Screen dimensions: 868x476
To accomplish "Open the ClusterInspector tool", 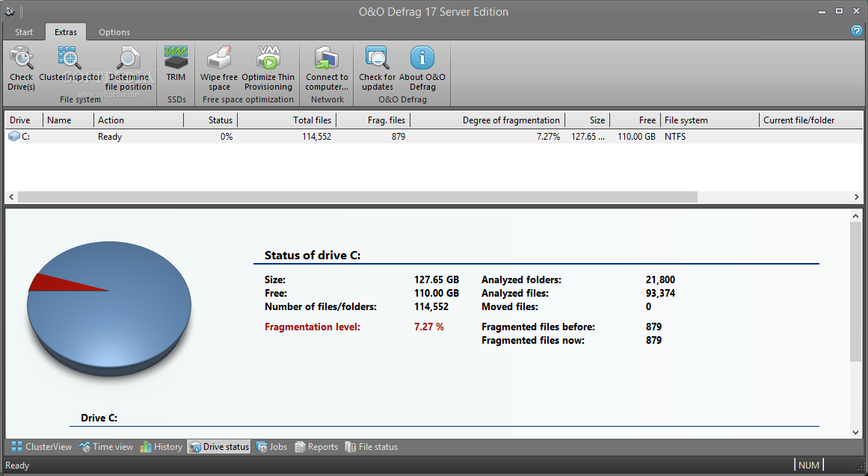I will tap(70, 64).
